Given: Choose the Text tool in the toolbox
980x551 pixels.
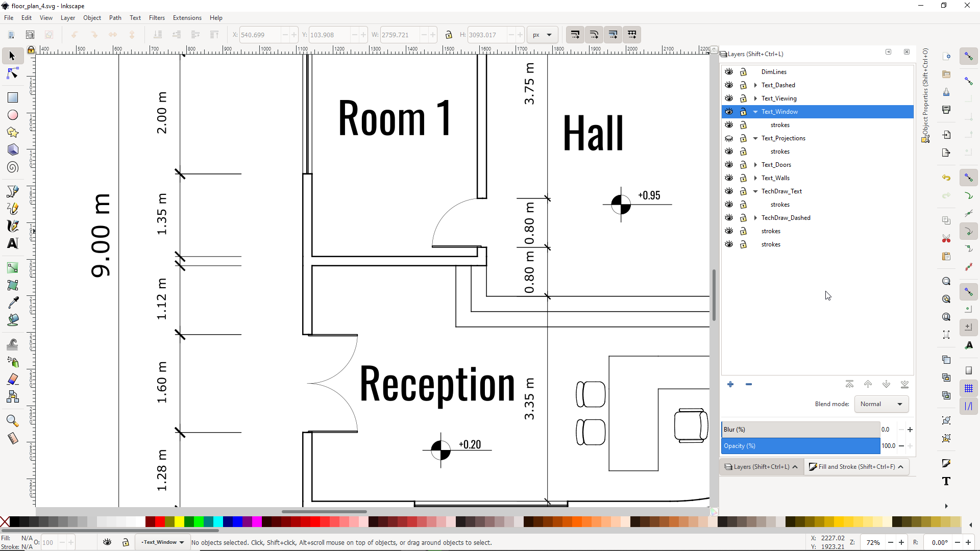Looking at the screenshot, I should 13,243.
